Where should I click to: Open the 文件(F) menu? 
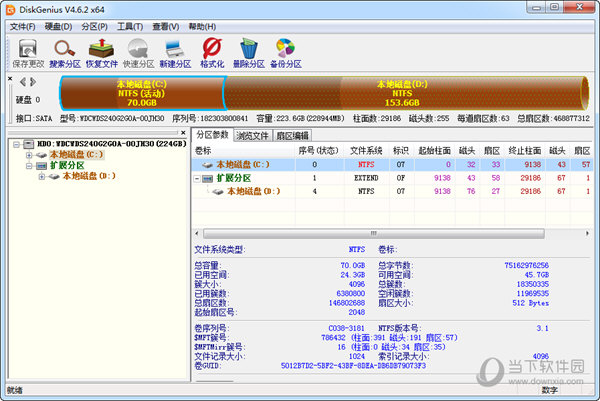[22, 26]
